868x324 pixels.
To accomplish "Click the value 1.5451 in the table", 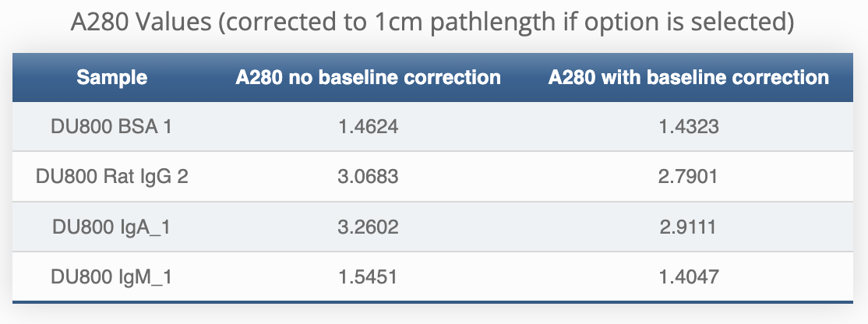I will tap(369, 276).
